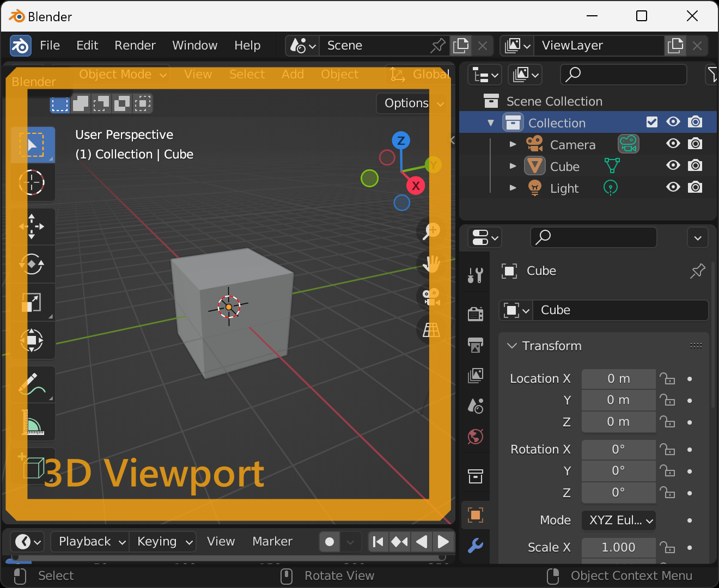Click the Z axis on navigation gizmo
The height and width of the screenshot is (588, 719).
[x=401, y=140]
